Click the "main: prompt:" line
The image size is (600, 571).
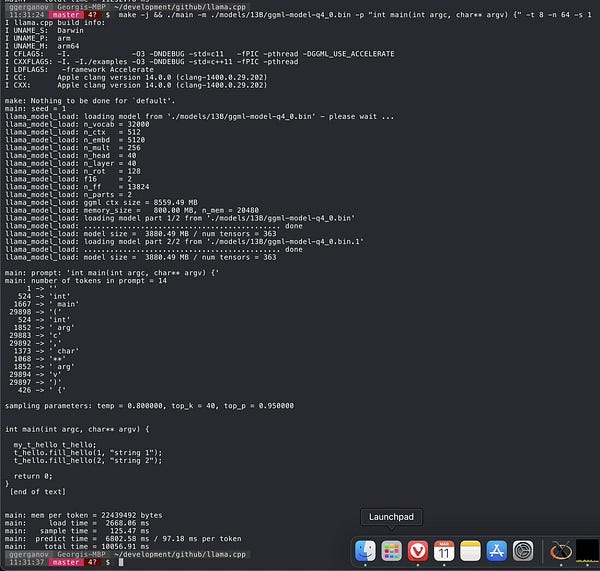click(112, 273)
